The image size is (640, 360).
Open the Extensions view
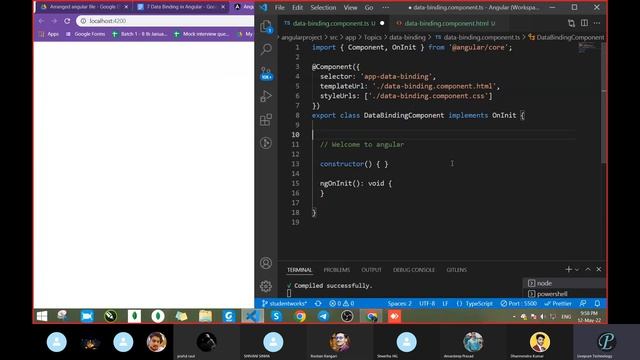point(266,120)
